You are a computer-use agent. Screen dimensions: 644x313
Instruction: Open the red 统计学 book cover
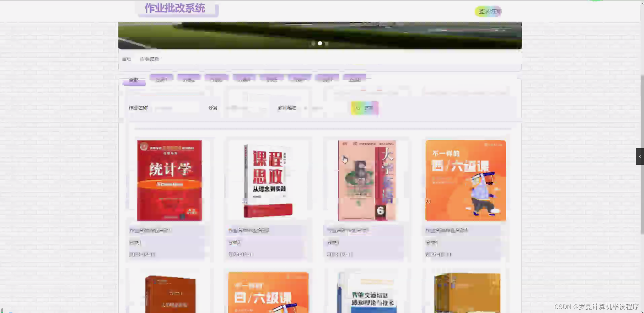(x=169, y=180)
